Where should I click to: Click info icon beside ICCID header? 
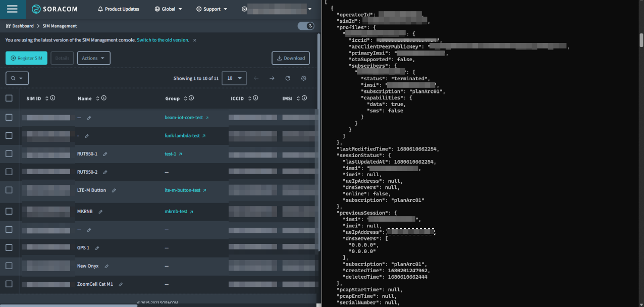(255, 98)
